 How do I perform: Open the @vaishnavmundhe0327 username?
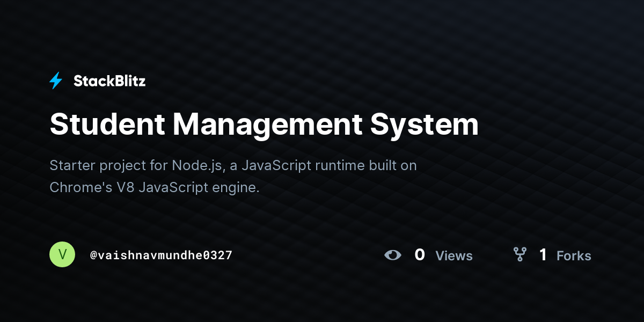click(161, 255)
